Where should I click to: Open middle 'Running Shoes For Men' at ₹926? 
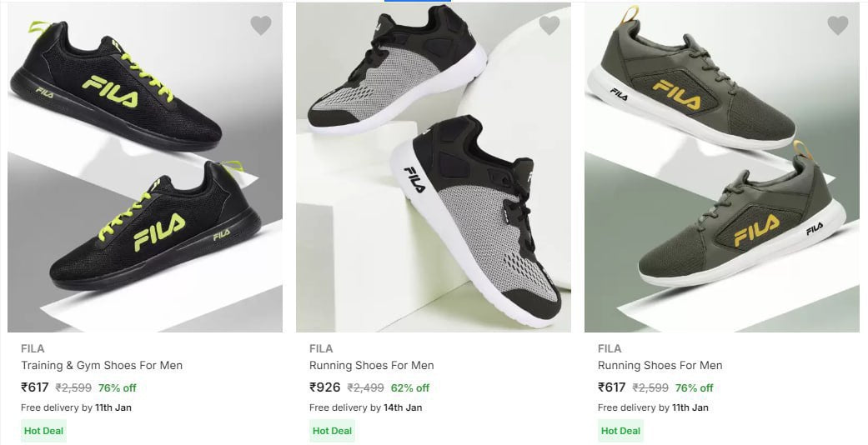(x=371, y=365)
